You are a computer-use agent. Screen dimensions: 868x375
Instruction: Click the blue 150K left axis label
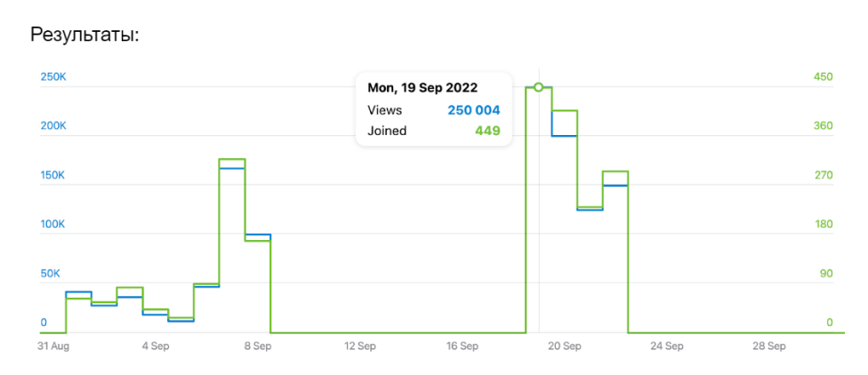point(53,175)
